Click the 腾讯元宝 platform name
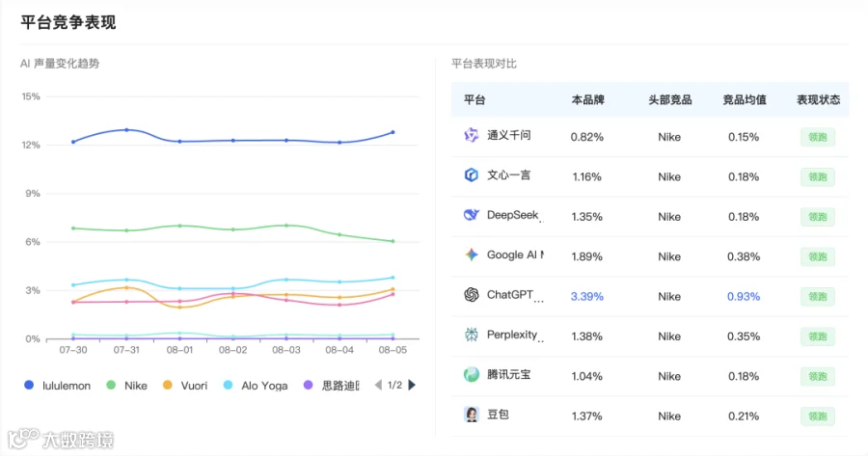The width and height of the screenshot is (868, 456). [x=508, y=374]
